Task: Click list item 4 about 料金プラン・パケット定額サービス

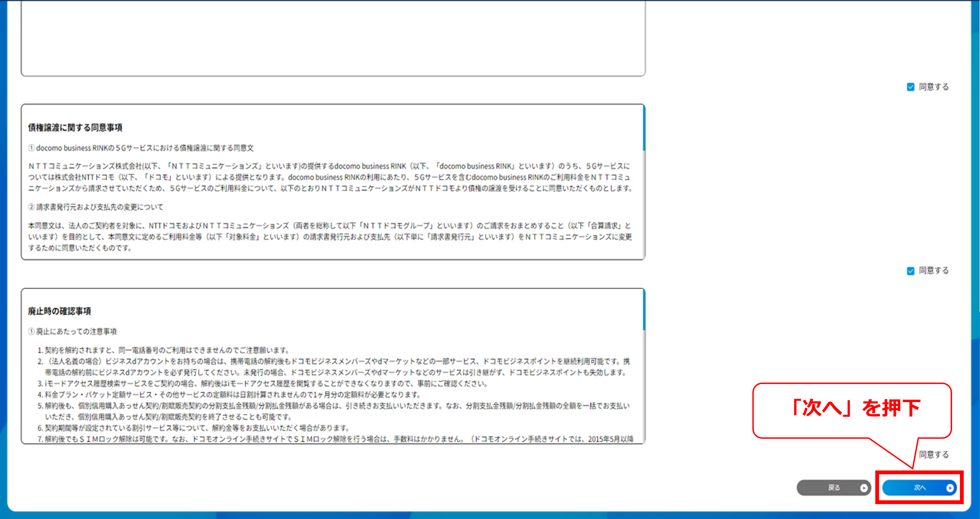Action: 229,395
